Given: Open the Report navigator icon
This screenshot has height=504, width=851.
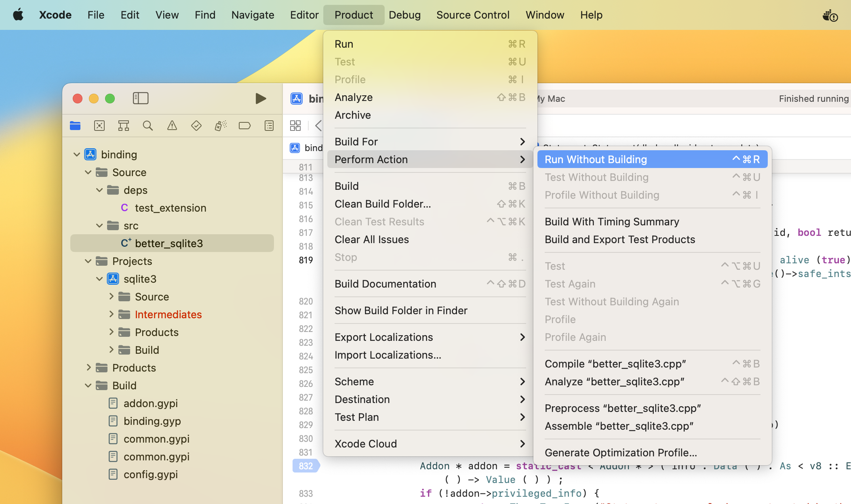Looking at the screenshot, I should [269, 126].
